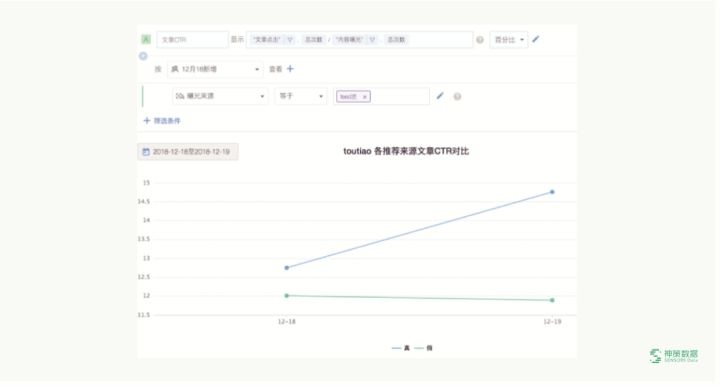The height and width of the screenshot is (386, 720).
Task: Open the 等于 operator dropdown
Action: [301, 96]
